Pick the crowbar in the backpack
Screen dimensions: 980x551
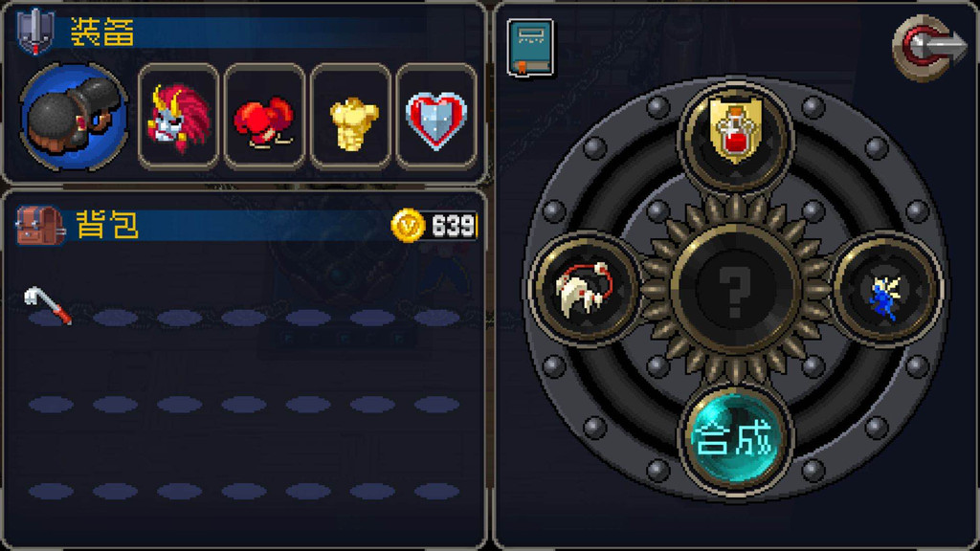[x=49, y=305]
